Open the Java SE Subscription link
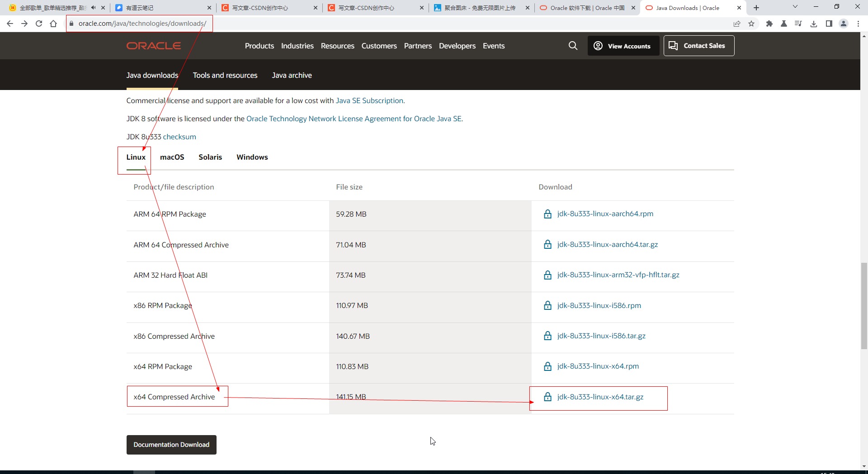The height and width of the screenshot is (474, 868). pos(369,100)
